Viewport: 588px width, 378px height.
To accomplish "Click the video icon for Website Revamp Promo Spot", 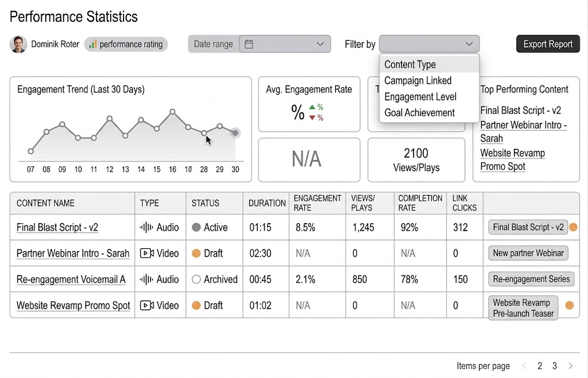I will point(146,305).
